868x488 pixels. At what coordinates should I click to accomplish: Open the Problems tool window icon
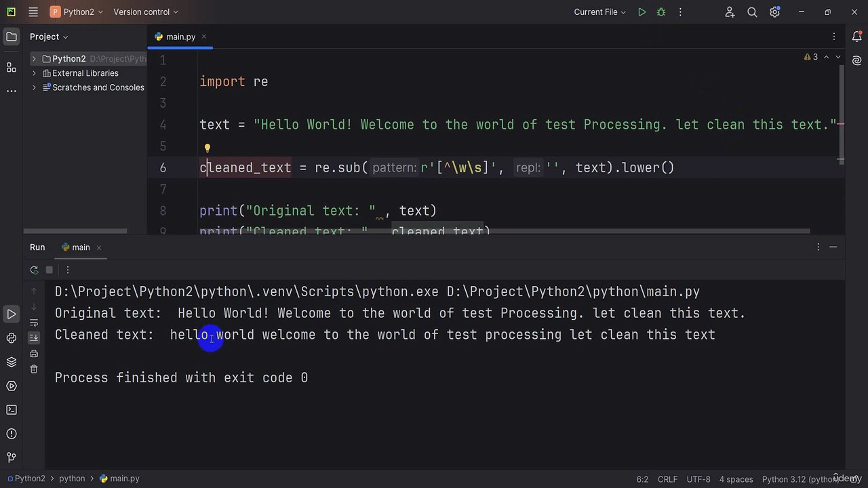(12, 434)
